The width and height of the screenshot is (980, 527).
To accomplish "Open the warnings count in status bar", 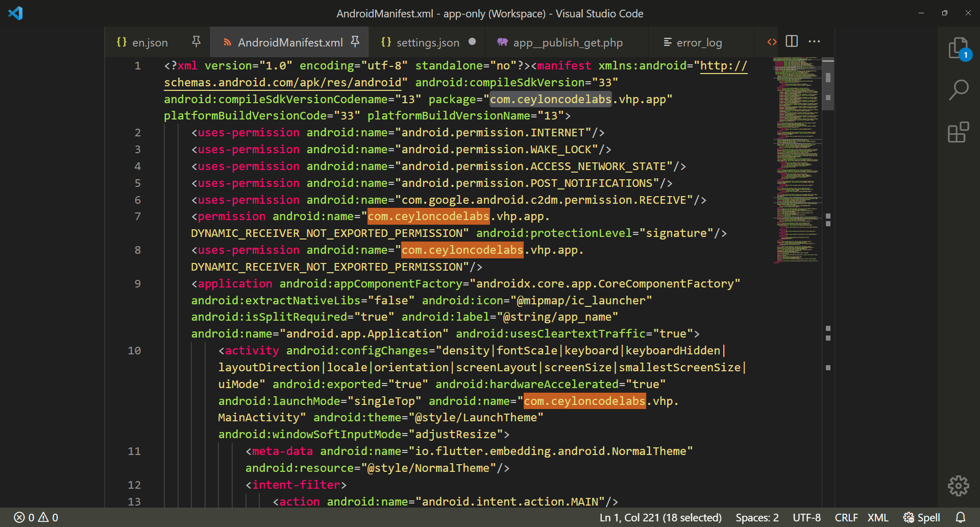I will tap(48, 518).
